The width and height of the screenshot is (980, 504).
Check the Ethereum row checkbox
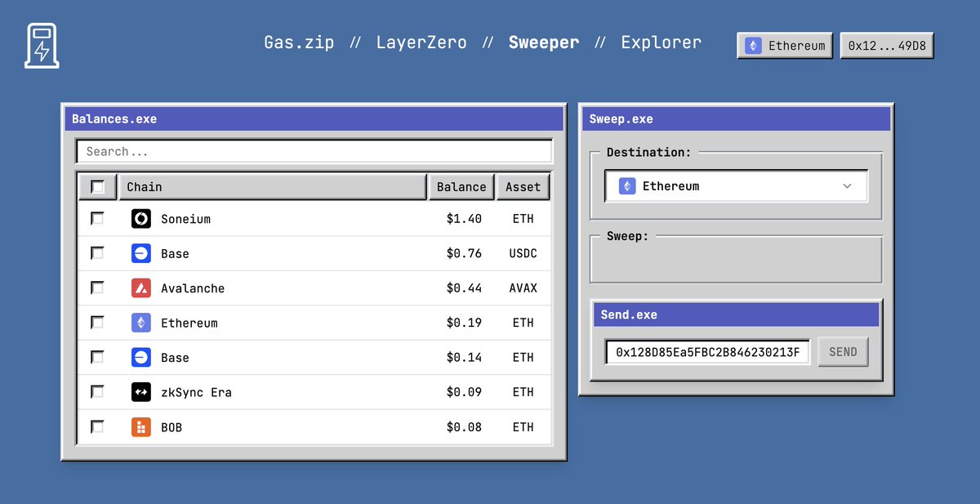tap(97, 322)
